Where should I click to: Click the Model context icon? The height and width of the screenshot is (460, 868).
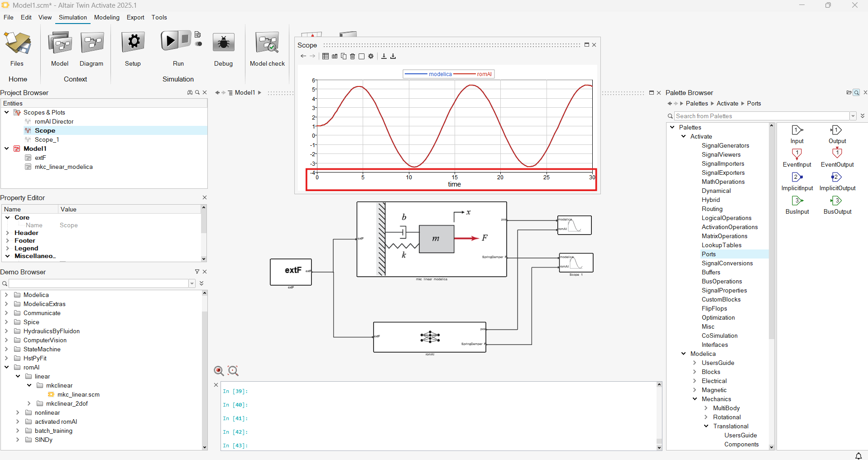[x=60, y=43]
